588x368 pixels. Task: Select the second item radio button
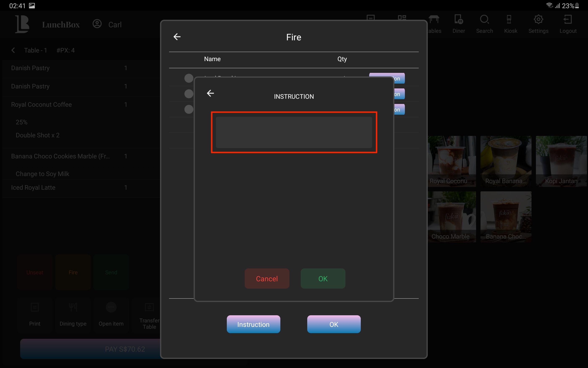tap(189, 94)
